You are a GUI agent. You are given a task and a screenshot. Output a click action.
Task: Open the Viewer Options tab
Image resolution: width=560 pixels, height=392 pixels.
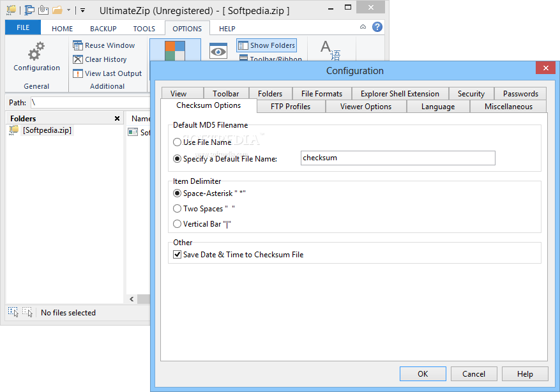coord(366,107)
